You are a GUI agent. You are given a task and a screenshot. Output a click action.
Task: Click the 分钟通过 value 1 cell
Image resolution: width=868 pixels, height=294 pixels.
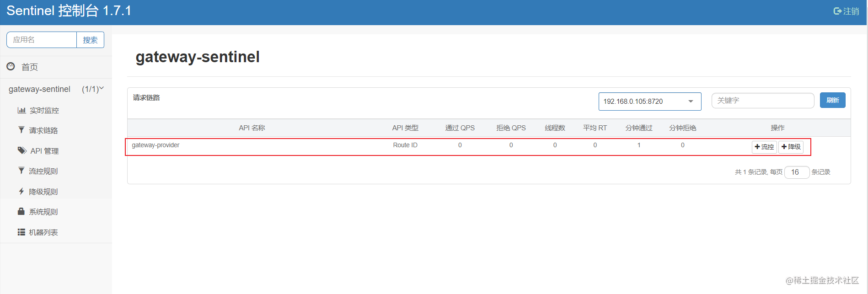[639, 145]
